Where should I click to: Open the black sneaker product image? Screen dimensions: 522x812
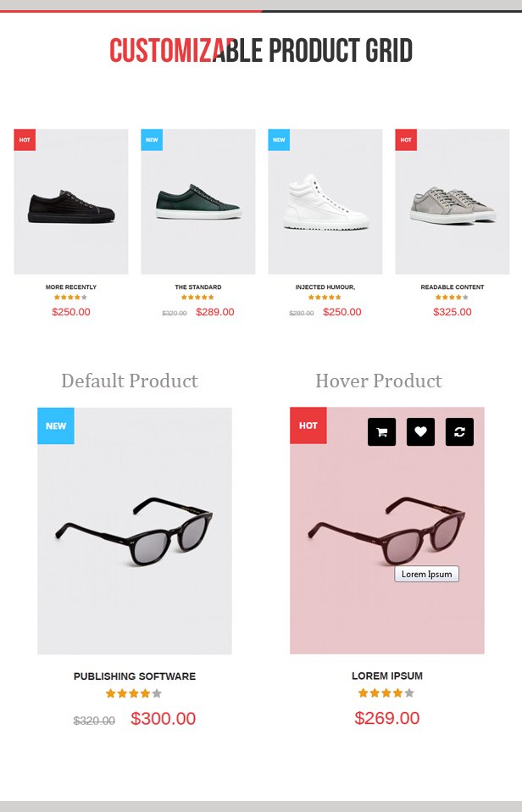coord(71,202)
